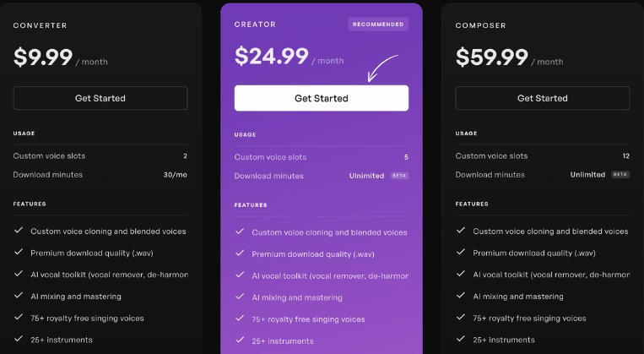This screenshot has width=644, height=354.
Task: Click checkmark next to Composer AI vocal toolkit
Action: 461,274
